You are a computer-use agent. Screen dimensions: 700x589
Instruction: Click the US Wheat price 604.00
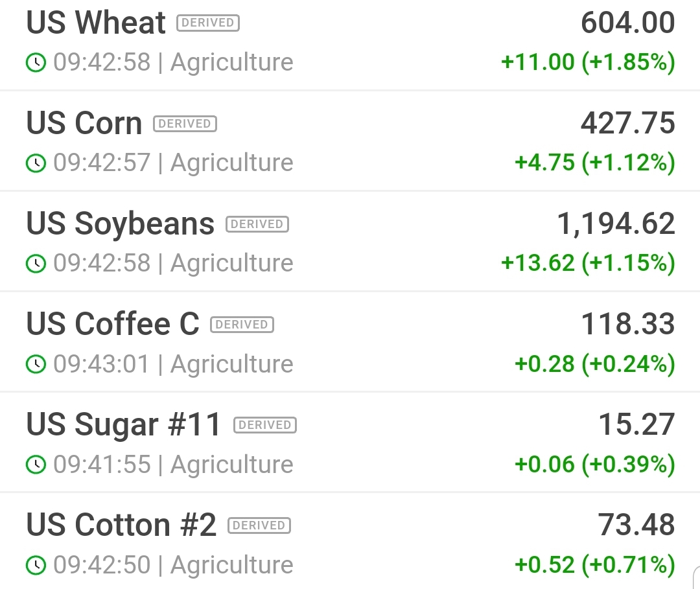(627, 23)
